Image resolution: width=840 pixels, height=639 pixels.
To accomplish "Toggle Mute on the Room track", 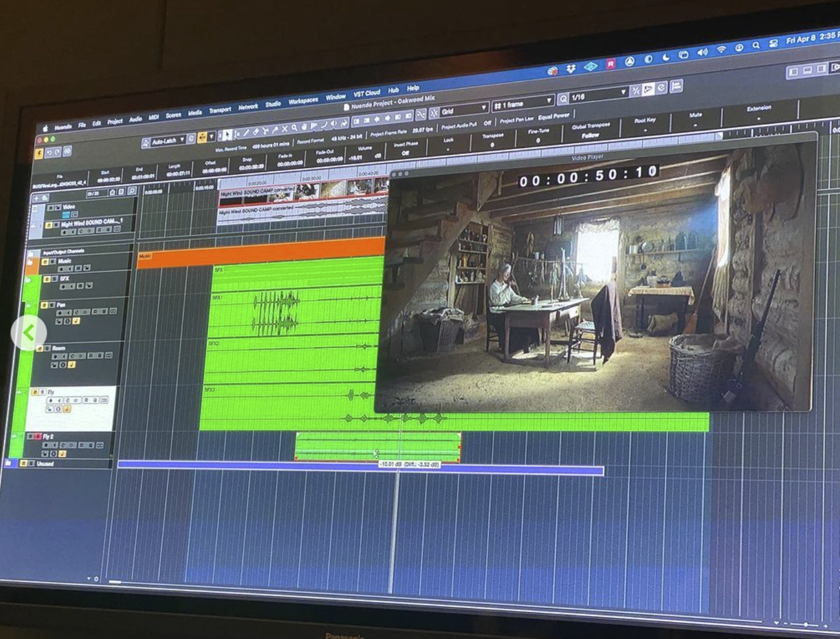I will click(x=39, y=348).
